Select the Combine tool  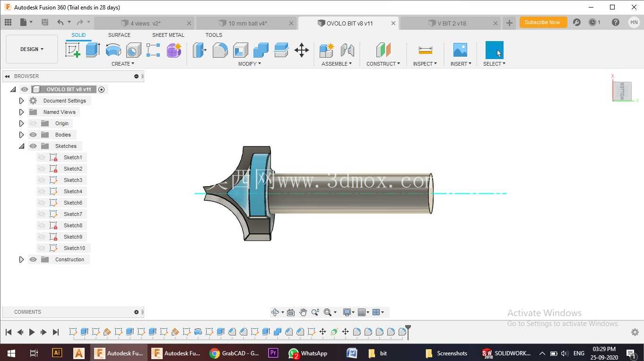(x=261, y=50)
